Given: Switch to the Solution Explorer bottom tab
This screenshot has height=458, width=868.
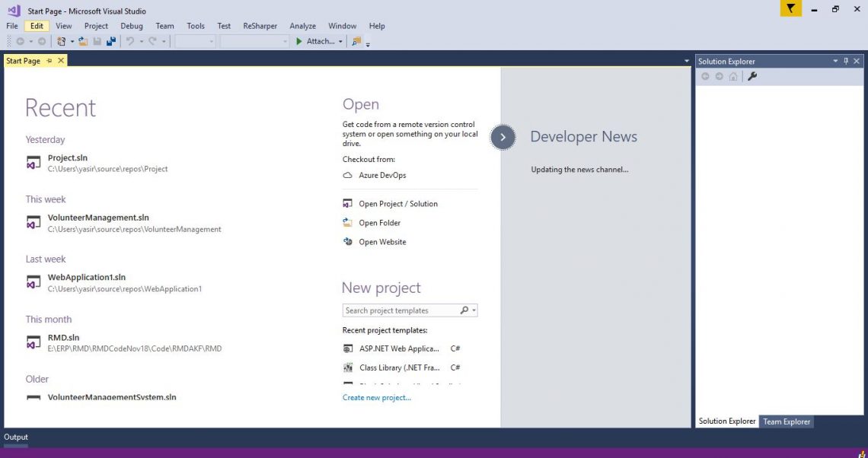Looking at the screenshot, I should point(727,421).
